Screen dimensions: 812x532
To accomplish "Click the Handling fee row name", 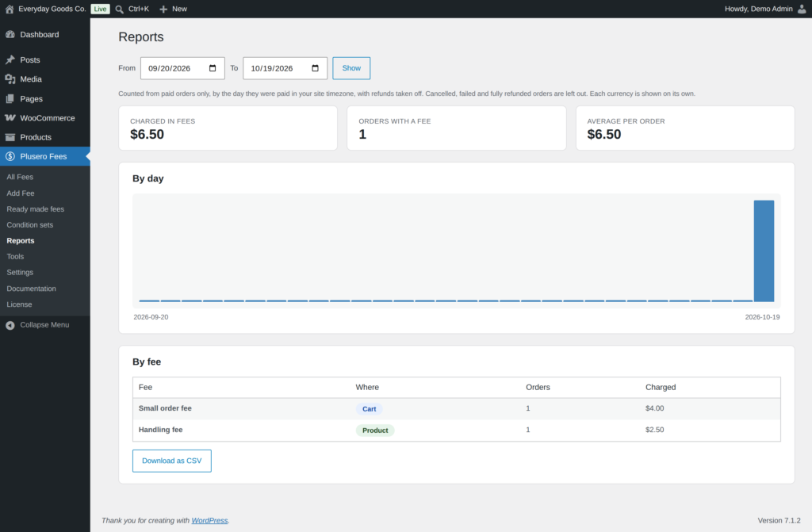I will 160,430.
